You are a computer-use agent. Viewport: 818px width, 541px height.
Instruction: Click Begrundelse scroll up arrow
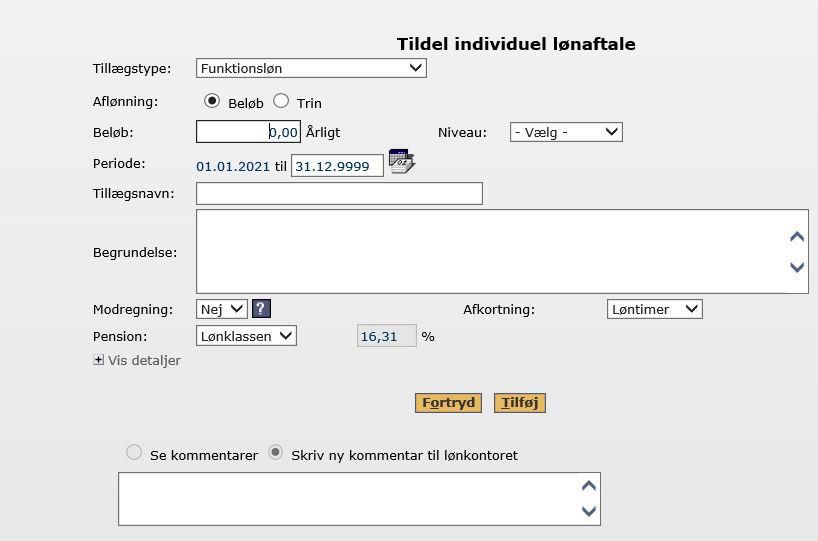[x=797, y=237]
